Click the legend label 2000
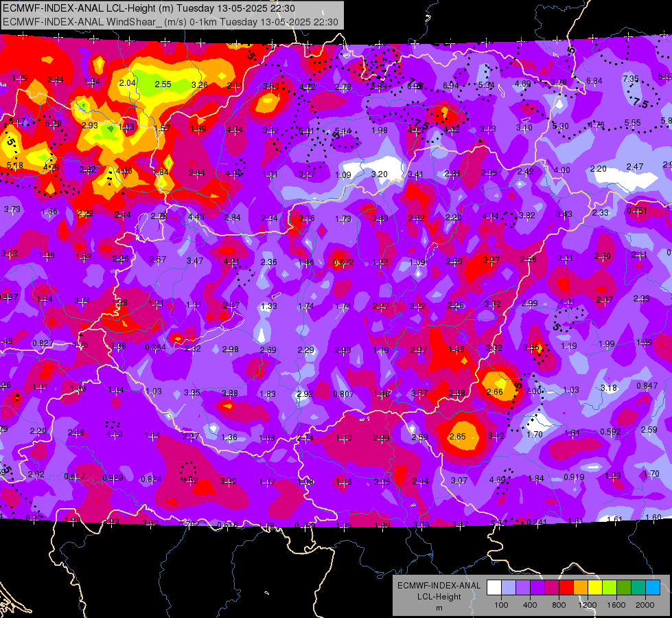Image resolution: width=672 pixels, height=618 pixels. click(645, 605)
